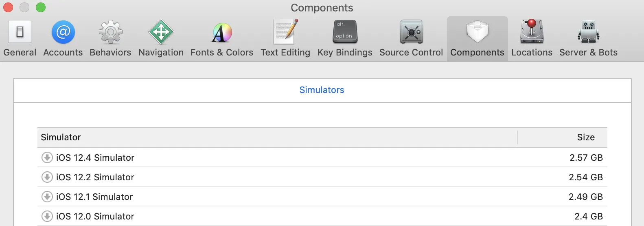The image size is (644, 226).
Task: Close the Components preferences window
Action: tap(8, 7)
